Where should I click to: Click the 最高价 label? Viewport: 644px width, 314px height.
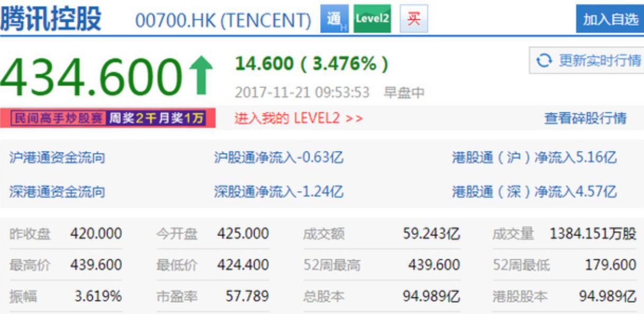[x=30, y=265]
